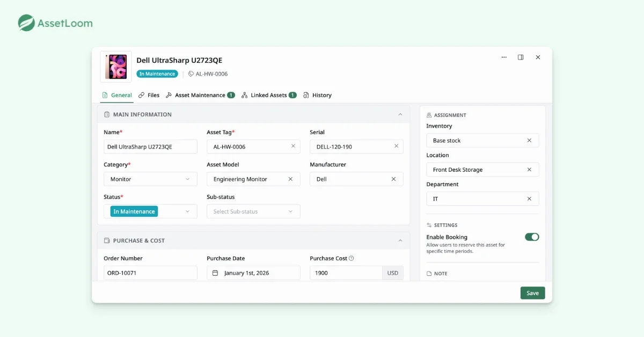644x337 pixels.
Task: Open the three-dot more options menu
Action: click(504, 57)
